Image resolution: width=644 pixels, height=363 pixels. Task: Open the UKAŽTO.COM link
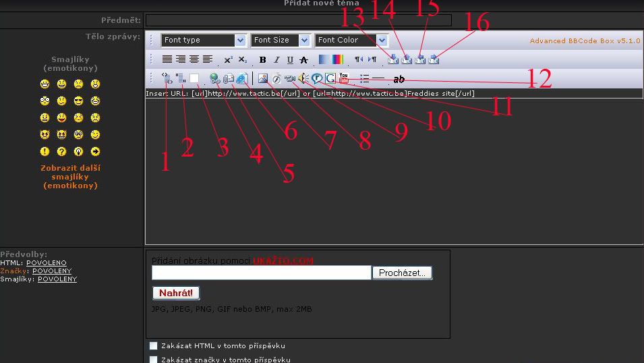coord(283,260)
